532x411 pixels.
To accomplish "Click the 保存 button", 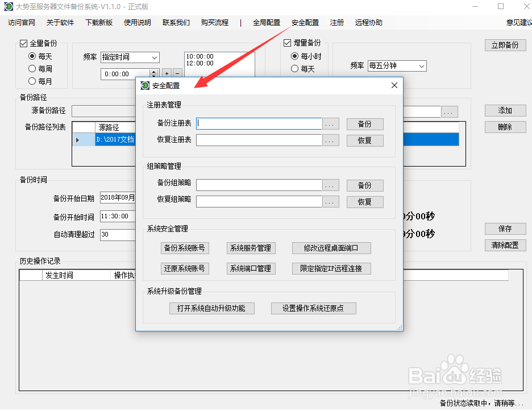I will click(x=505, y=229).
